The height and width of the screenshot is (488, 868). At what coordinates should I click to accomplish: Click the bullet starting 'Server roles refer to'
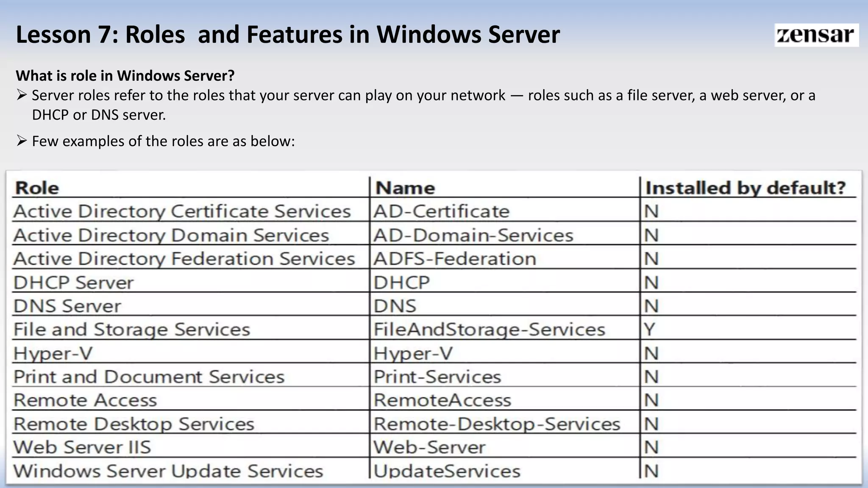coord(416,105)
